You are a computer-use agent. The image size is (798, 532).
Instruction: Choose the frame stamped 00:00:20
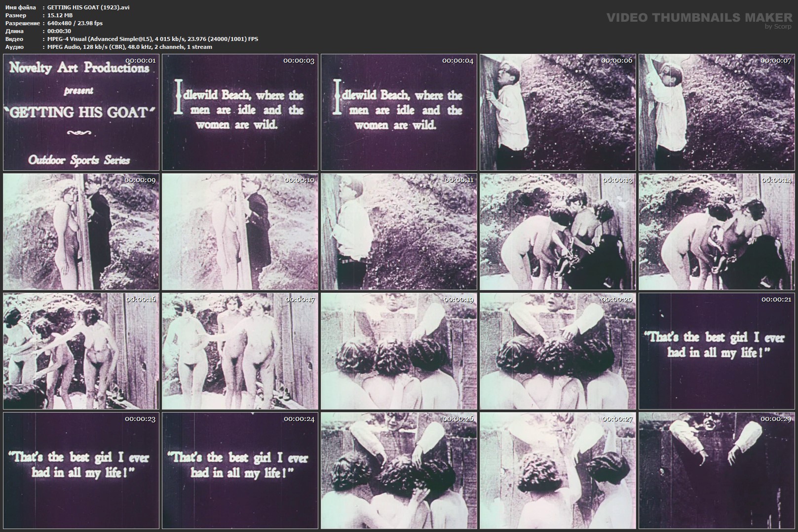[x=558, y=351]
